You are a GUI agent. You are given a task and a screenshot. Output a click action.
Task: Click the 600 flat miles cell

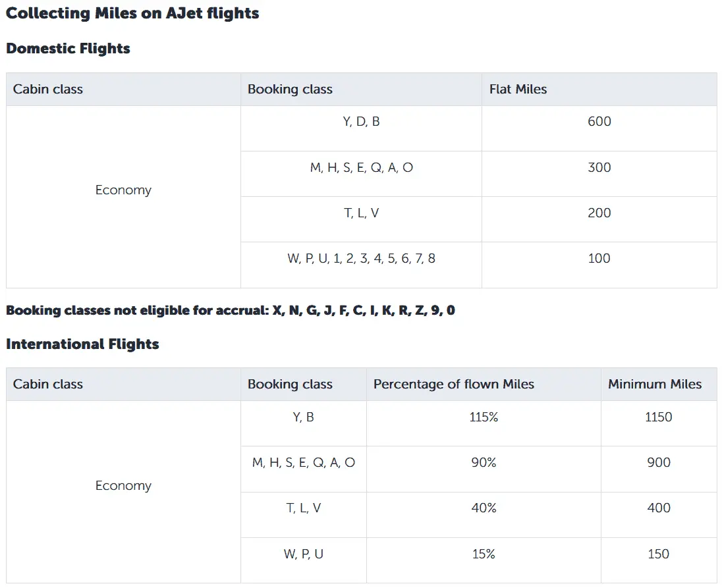click(599, 122)
